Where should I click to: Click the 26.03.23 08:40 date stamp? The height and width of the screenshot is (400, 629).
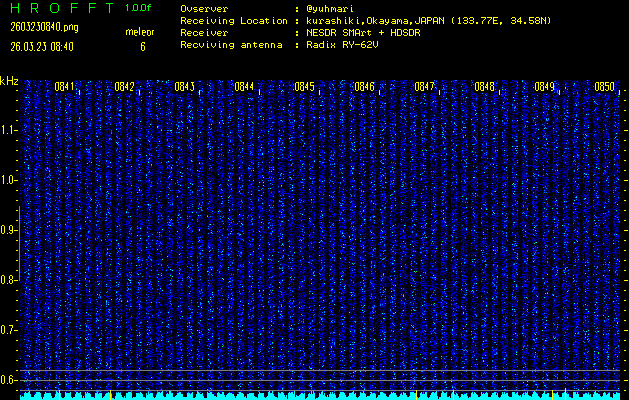point(41,46)
